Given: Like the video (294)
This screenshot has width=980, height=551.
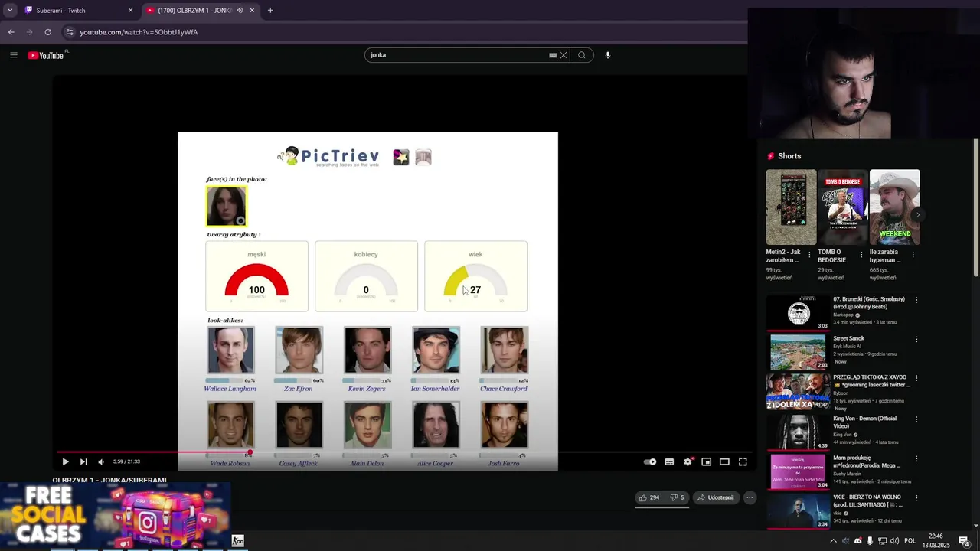Looking at the screenshot, I should pyautogui.click(x=649, y=497).
